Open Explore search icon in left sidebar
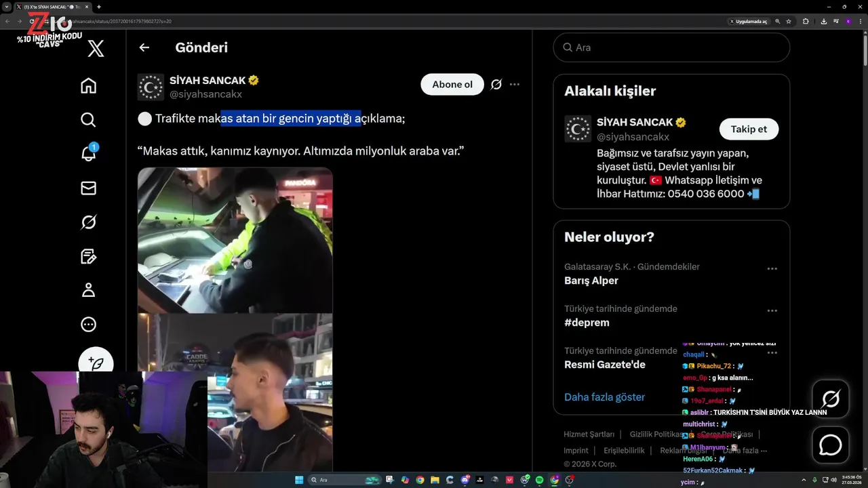This screenshot has height=488, width=868. coord(88,120)
